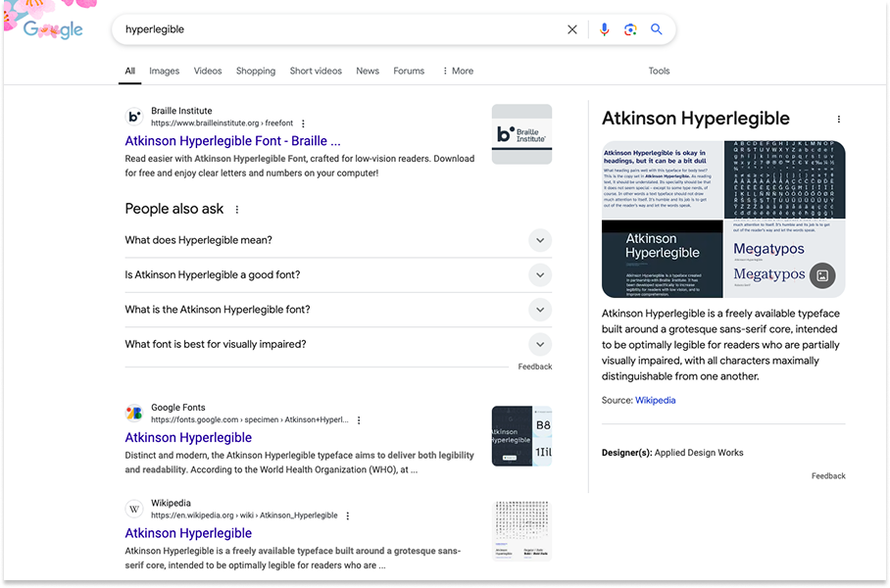Open knowledge panel three-dot menu
890x588 pixels.
pos(838,120)
